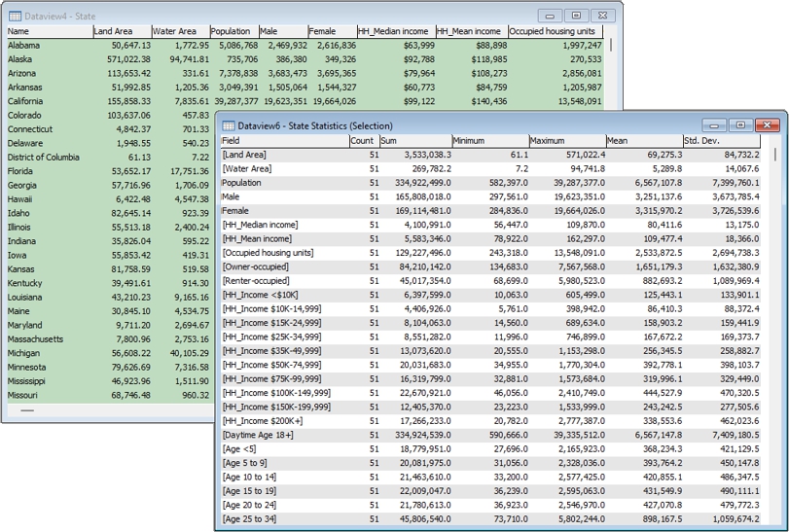Screen dimensions: 789x532
Task: Click the Dataview6 vertical scrollbar thumb
Action: pos(775,155)
